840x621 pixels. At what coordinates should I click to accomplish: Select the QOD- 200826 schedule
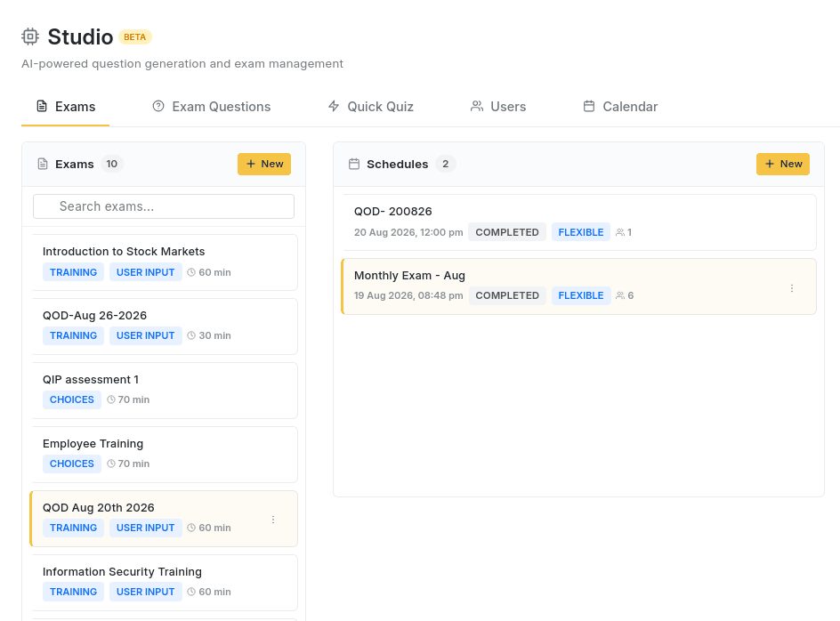tap(579, 222)
